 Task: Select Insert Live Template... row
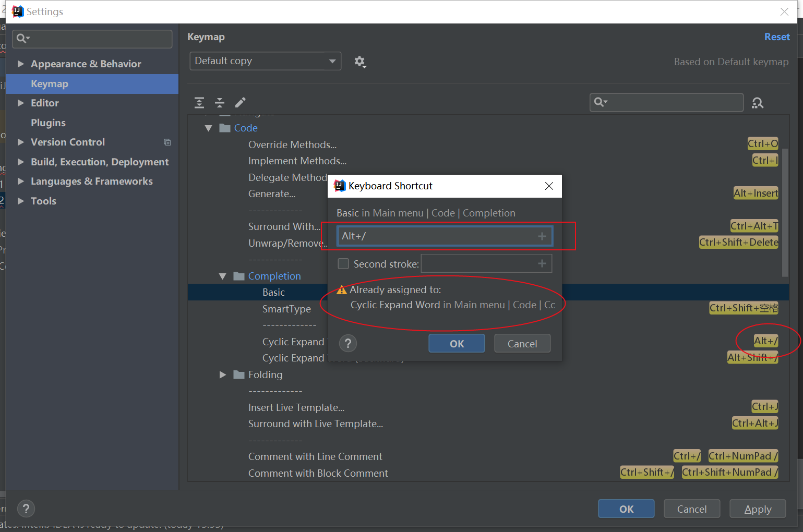(x=488, y=407)
